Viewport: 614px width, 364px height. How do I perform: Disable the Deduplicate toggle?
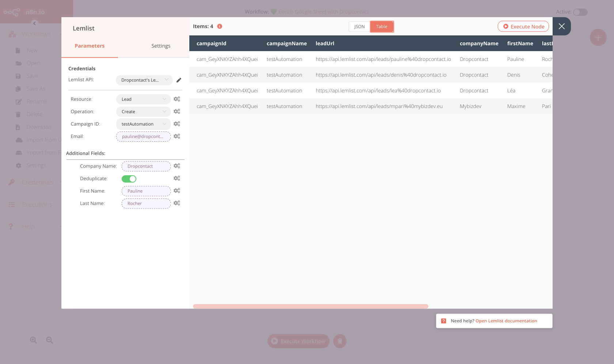(x=129, y=179)
